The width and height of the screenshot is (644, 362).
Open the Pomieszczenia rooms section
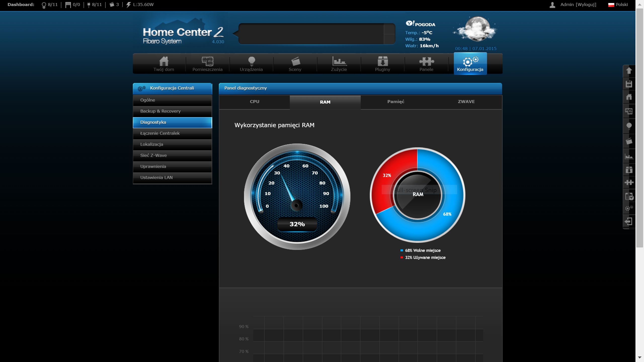pyautogui.click(x=207, y=64)
